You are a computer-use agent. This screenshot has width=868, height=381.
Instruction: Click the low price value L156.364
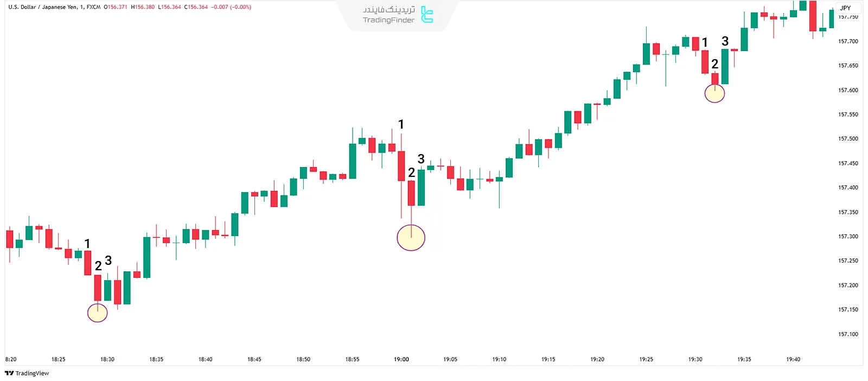[169, 7]
